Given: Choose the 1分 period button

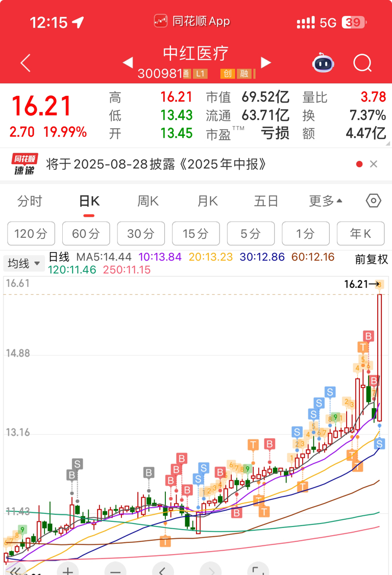Looking at the screenshot, I should [306, 233].
